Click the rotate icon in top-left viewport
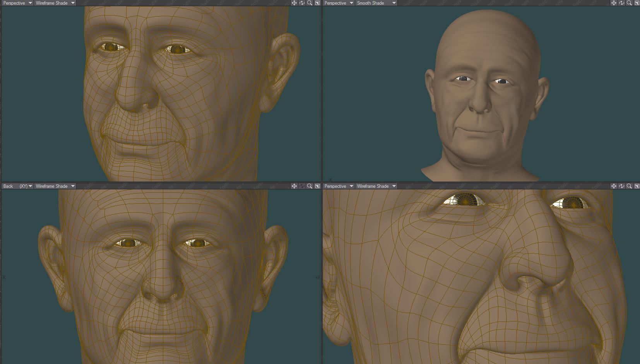640x364 pixels. click(302, 3)
